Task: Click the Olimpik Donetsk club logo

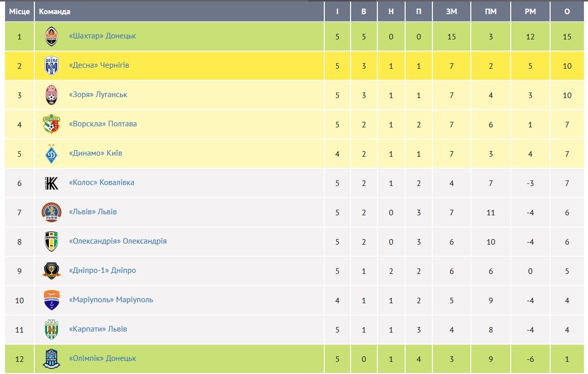Action: point(52,359)
